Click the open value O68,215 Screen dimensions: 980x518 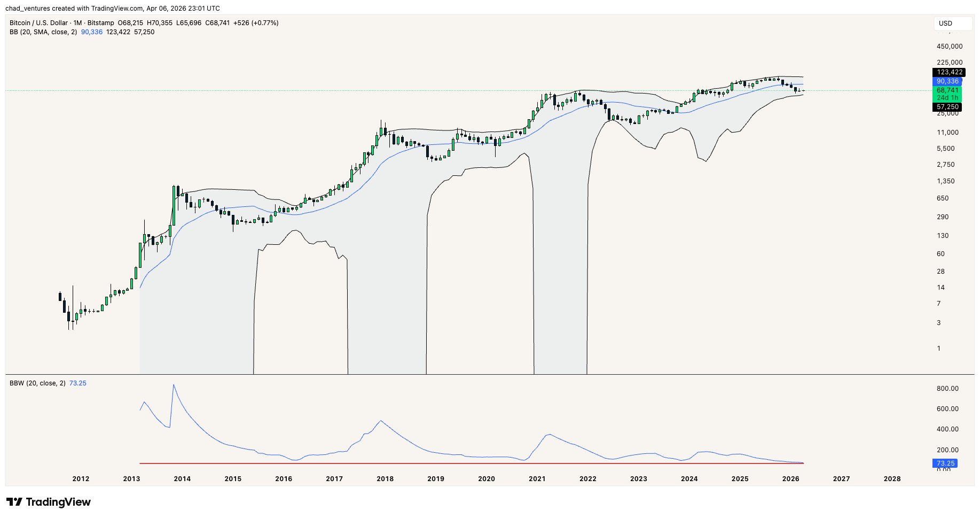pyautogui.click(x=130, y=23)
